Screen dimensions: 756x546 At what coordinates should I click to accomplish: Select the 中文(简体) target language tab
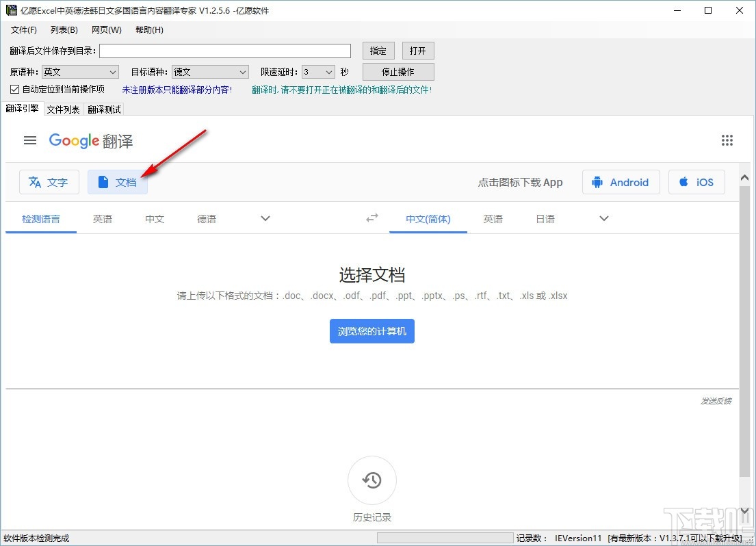click(428, 218)
